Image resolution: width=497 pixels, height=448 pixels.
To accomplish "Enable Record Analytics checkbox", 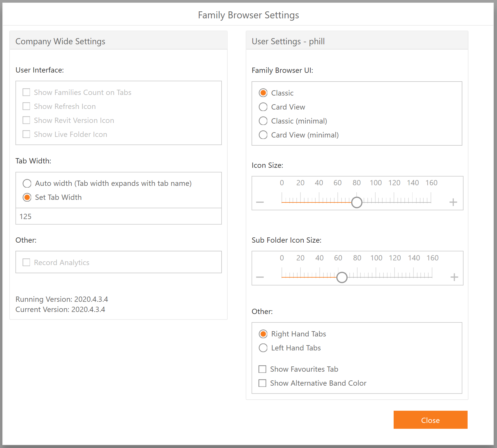I will coord(26,262).
